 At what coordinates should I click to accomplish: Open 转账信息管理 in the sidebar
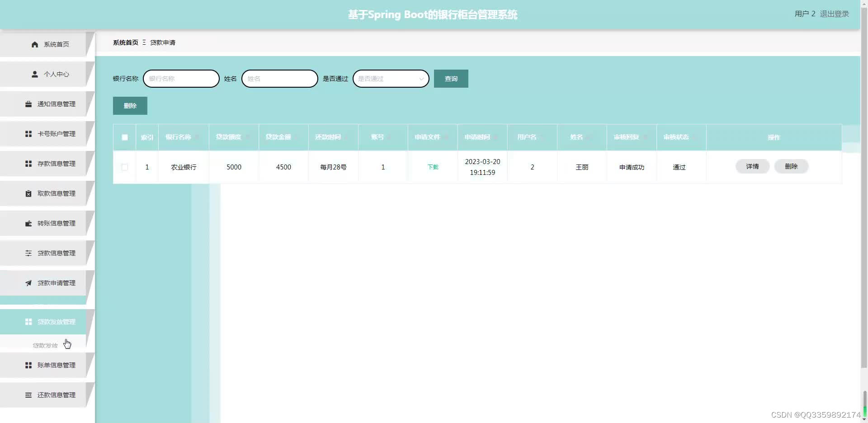[43, 223]
